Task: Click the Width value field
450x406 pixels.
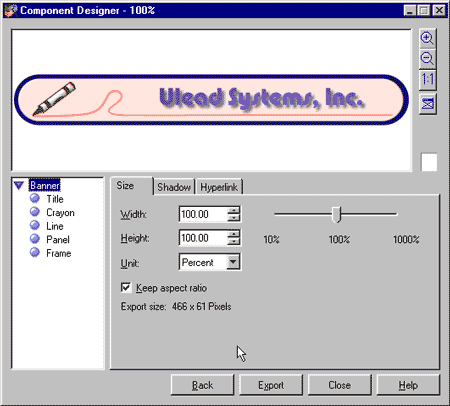Action: (x=203, y=214)
